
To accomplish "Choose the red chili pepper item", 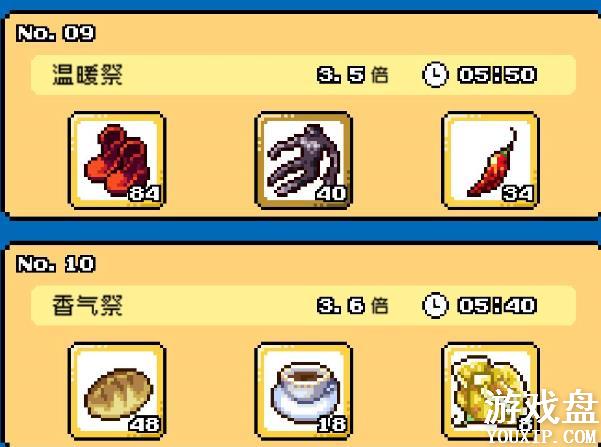I will pyautogui.click(x=490, y=160).
